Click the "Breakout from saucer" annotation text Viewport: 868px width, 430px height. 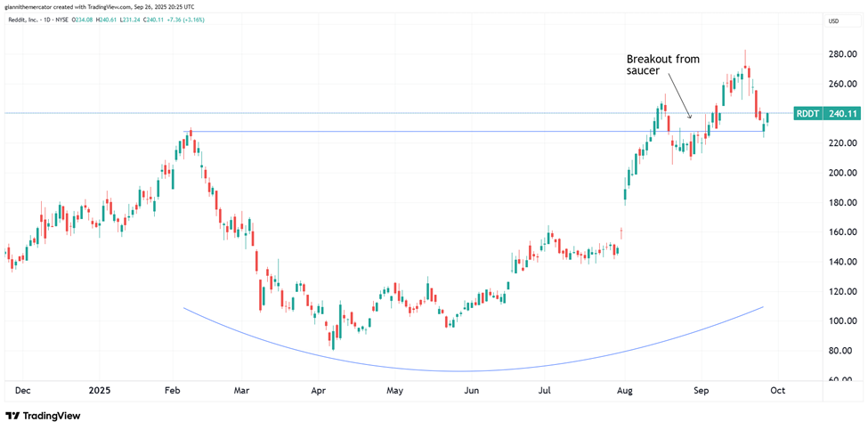click(x=663, y=65)
